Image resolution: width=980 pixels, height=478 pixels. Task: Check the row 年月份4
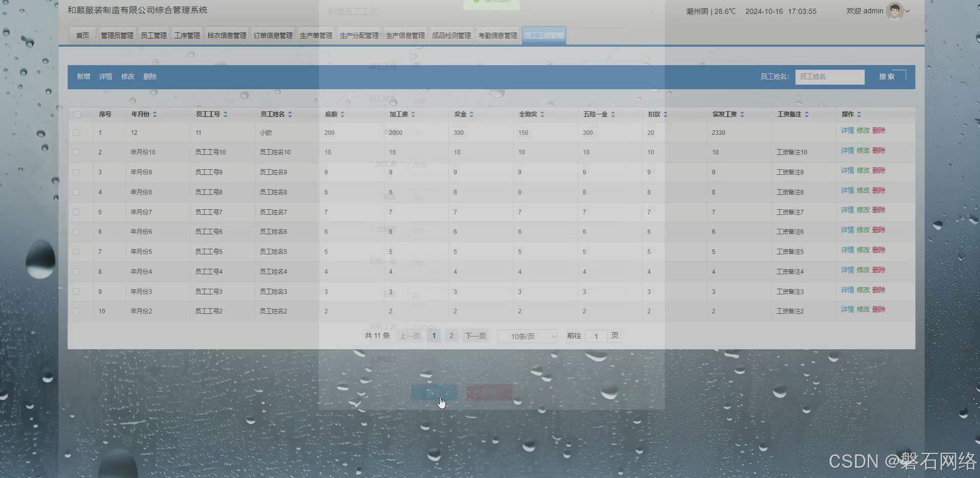[76, 271]
